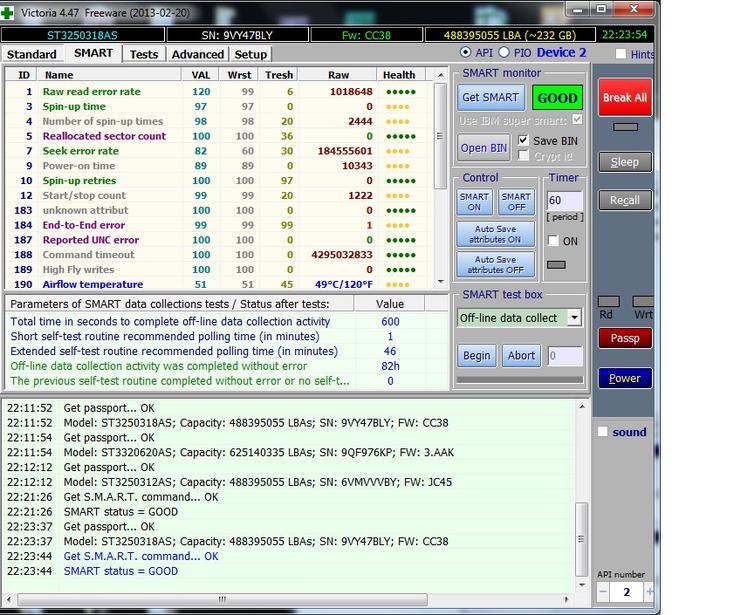
Task: Click the Recall button
Action: [625, 200]
